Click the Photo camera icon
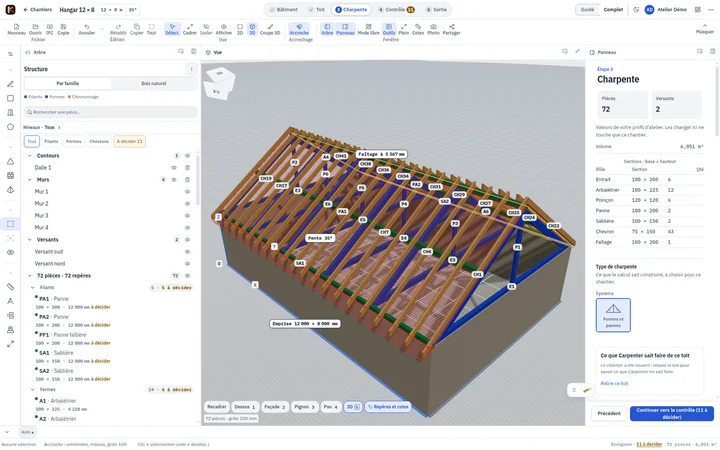The image size is (720, 450). [x=433, y=29]
